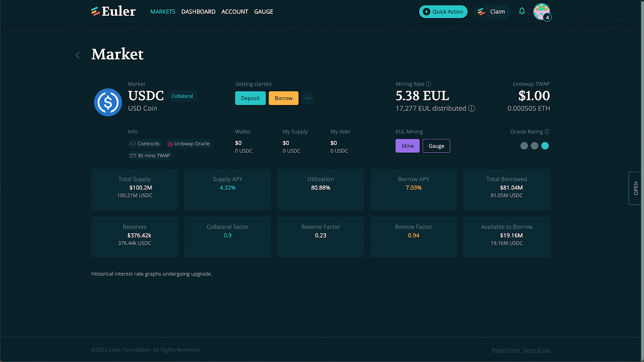Click the Claim button
Viewport: 644px width, 362px height.
[x=492, y=11]
